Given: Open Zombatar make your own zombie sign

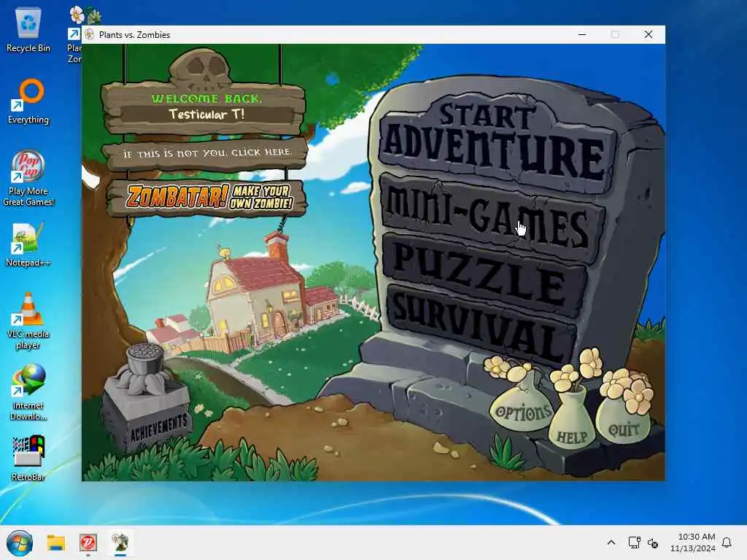Looking at the screenshot, I should click(x=206, y=197).
